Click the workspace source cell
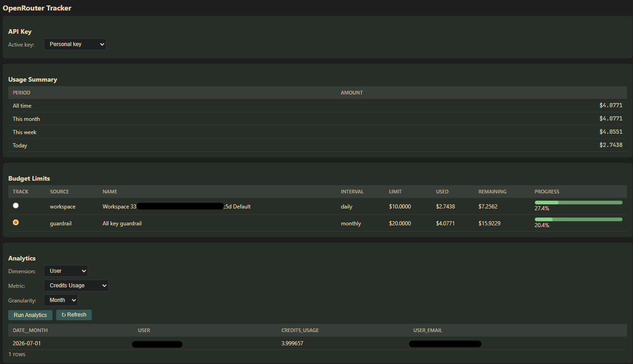The image size is (633, 364). click(x=63, y=207)
